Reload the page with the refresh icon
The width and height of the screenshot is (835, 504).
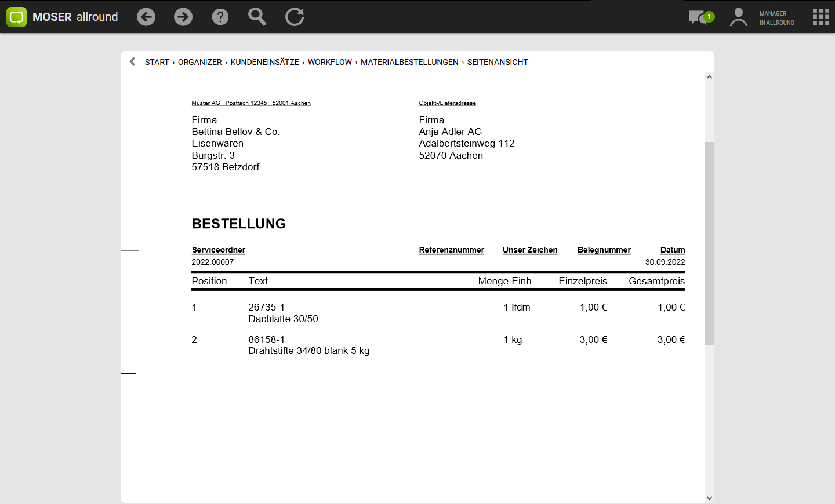(x=295, y=17)
